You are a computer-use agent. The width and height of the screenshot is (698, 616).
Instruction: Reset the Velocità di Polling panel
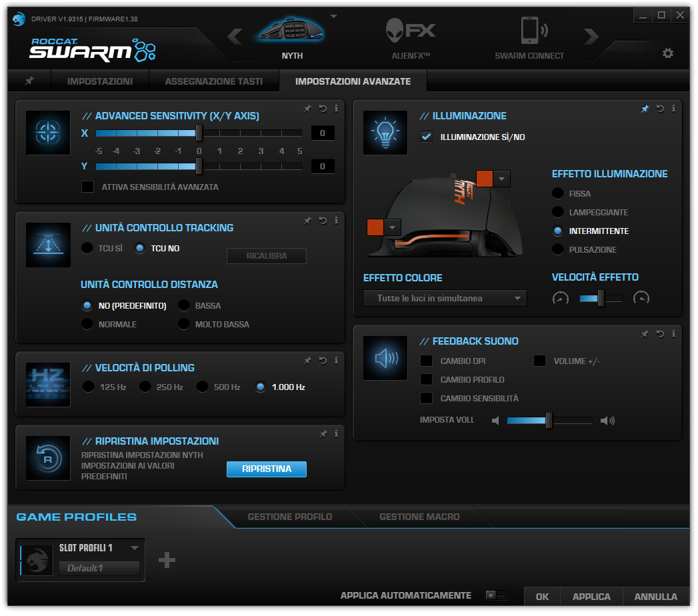coord(323,361)
